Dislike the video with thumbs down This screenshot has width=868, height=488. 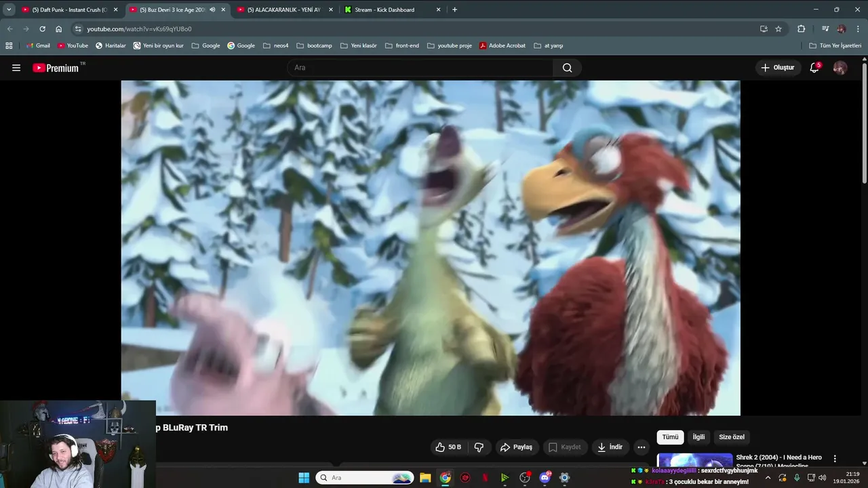(x=479, y=447)
